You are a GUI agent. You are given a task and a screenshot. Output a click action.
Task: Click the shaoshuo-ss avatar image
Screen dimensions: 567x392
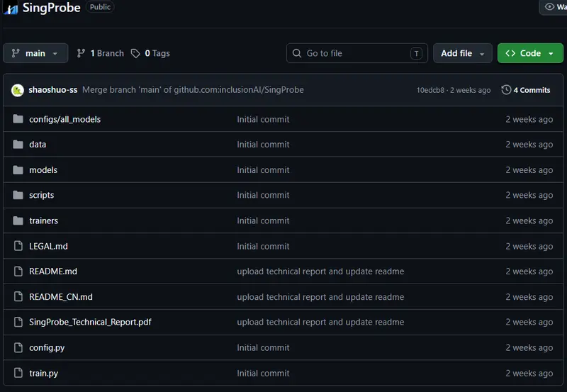pyautogui.click(x=17, y=90)
